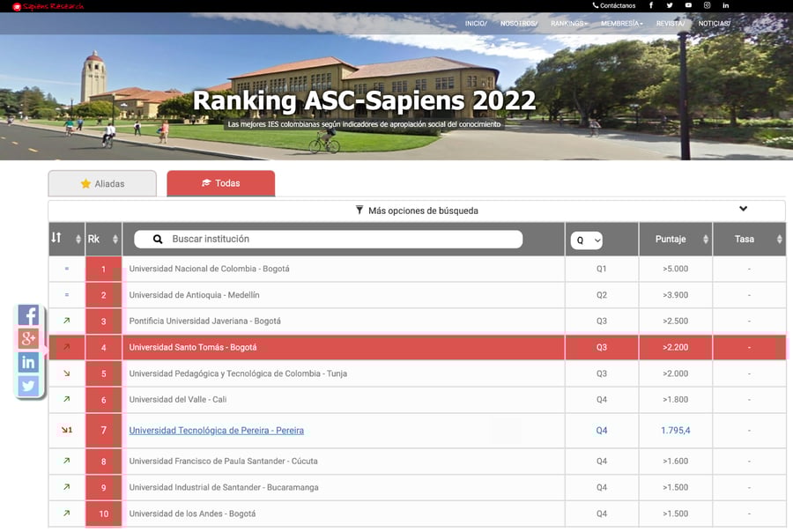Select Universidad Nacional de Colombia - Bogotá row

click(418, 269)
